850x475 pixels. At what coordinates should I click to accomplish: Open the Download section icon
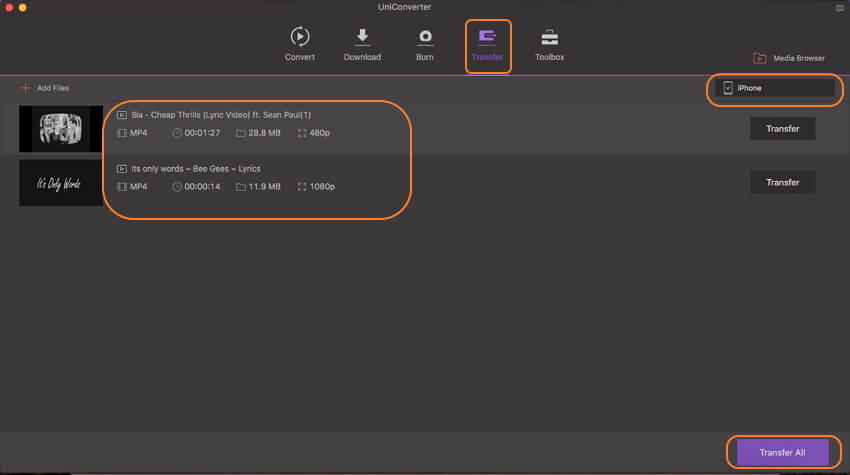click(362, 36)
